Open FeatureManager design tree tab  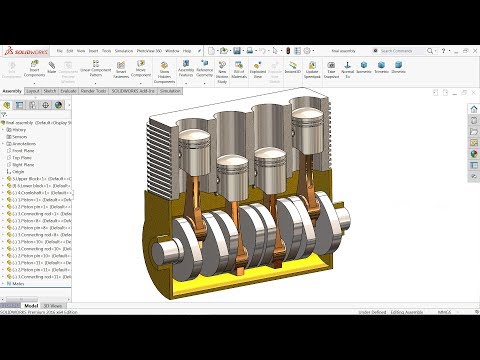7,105
